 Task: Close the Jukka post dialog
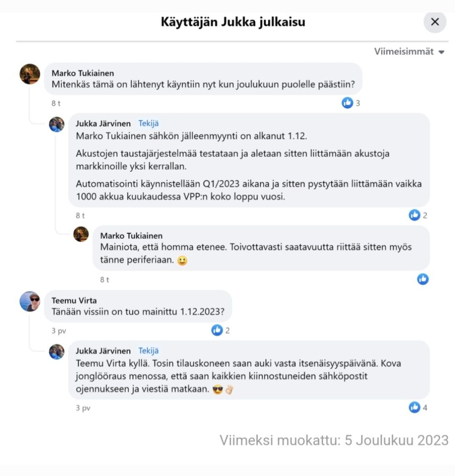point(435,22)
